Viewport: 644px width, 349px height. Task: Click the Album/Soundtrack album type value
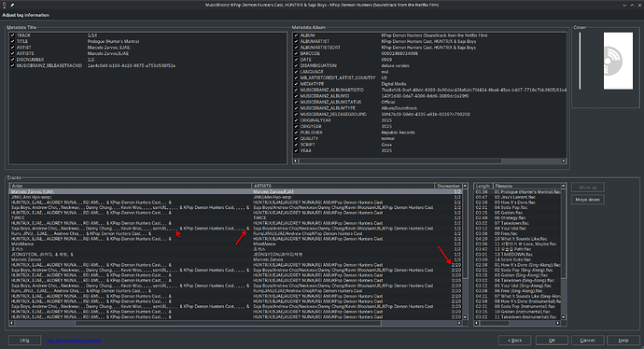pos(399,108)
